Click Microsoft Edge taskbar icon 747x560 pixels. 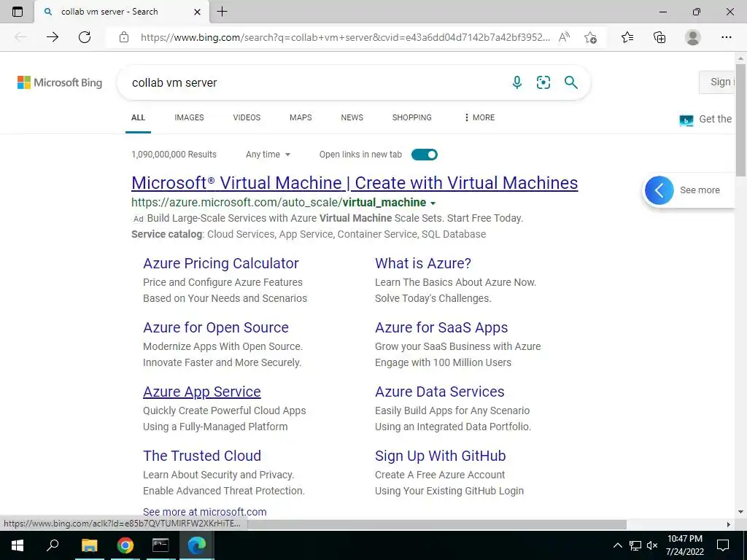coord(196,545)
